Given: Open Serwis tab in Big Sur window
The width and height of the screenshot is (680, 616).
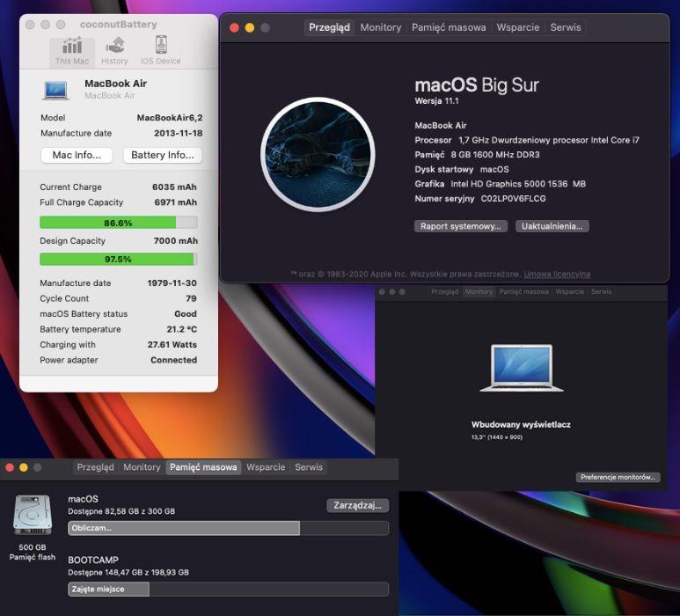Looking at the screenshot, I should [566, 27].
